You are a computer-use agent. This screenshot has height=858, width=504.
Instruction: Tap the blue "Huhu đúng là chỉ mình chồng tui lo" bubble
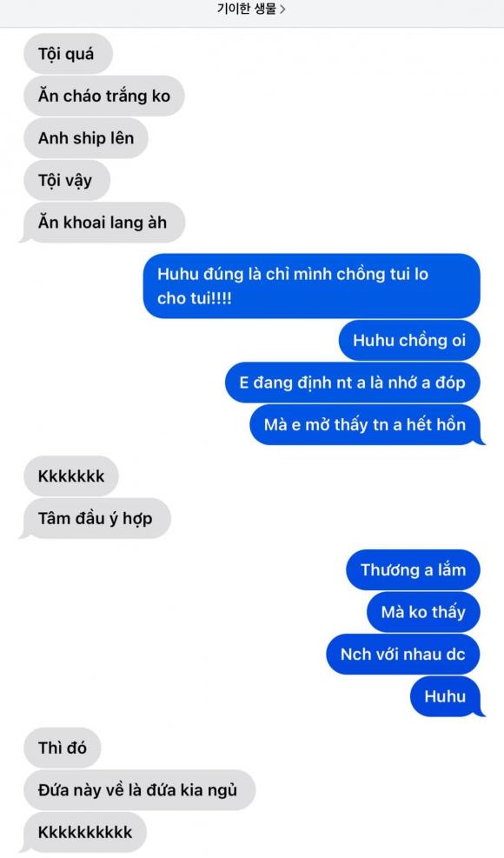pyautogui.click(x=312, y=286)
